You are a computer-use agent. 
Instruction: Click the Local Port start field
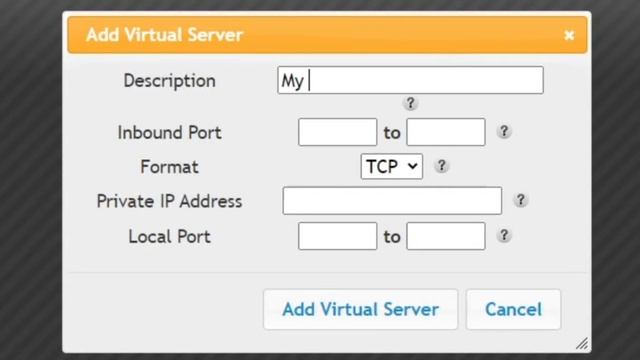pyautogui.click(x=338, y=236)
